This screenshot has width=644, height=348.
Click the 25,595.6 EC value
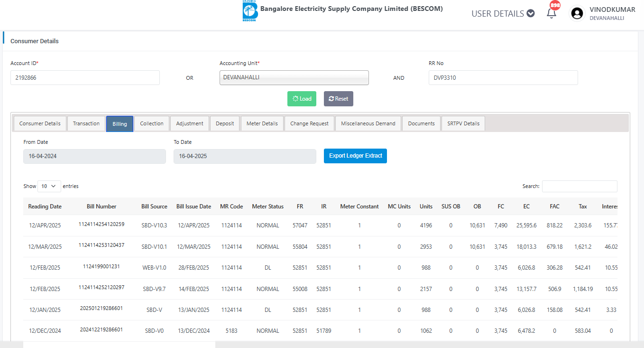point(526,226)
